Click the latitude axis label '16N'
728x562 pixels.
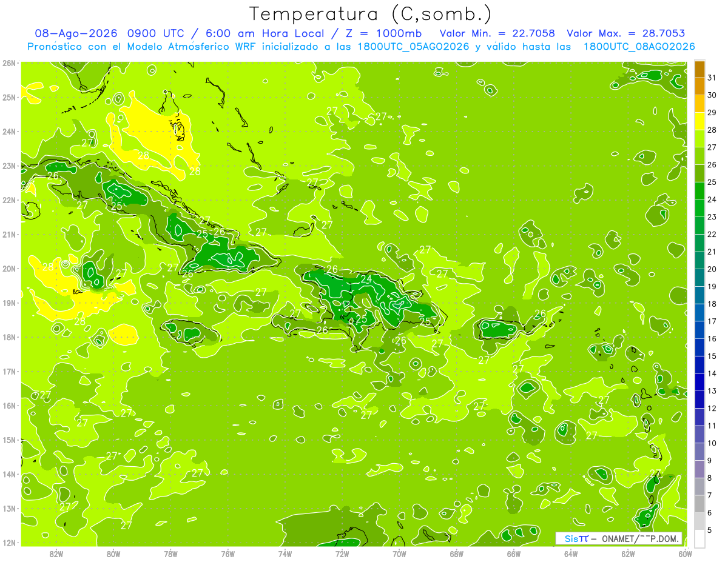click(x=9, y=406)
